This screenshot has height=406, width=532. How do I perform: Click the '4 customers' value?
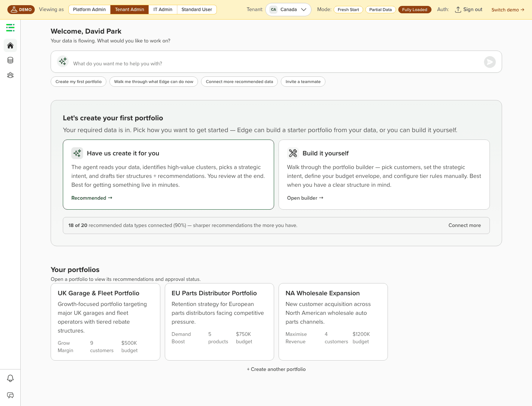click(x=336, y=338)
